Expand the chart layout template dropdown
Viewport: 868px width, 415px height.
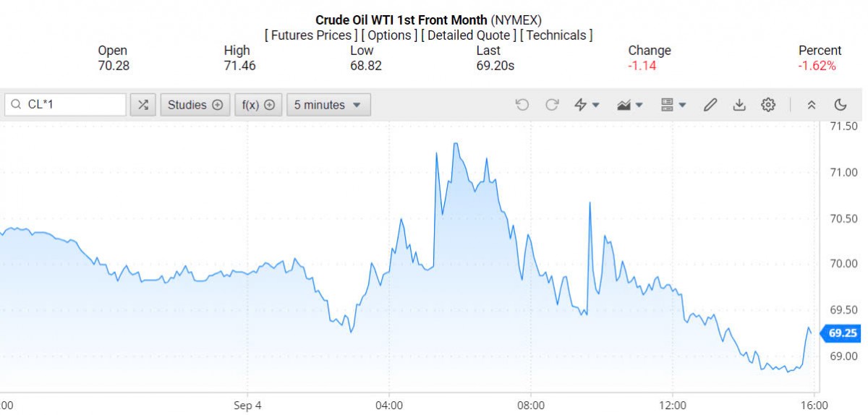[x=673, y=105]
